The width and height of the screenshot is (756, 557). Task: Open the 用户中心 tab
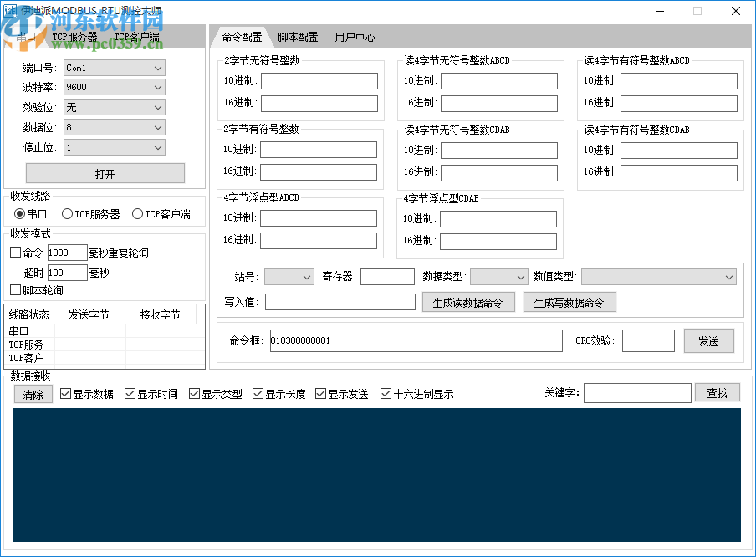(355, 37)
